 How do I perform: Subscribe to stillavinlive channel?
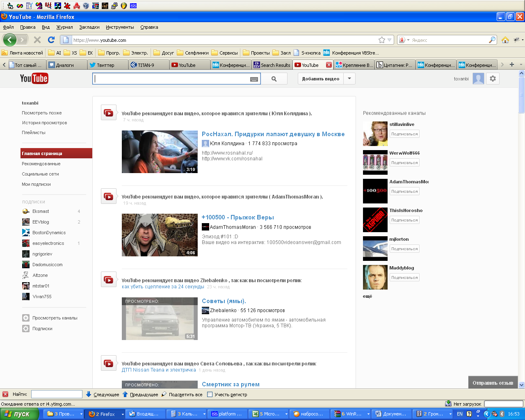click(x=404, y=134)
